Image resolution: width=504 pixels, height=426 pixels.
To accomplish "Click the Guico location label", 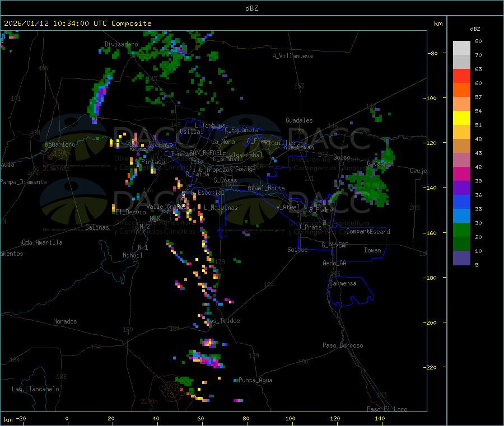I will click(x=342, y=157).
